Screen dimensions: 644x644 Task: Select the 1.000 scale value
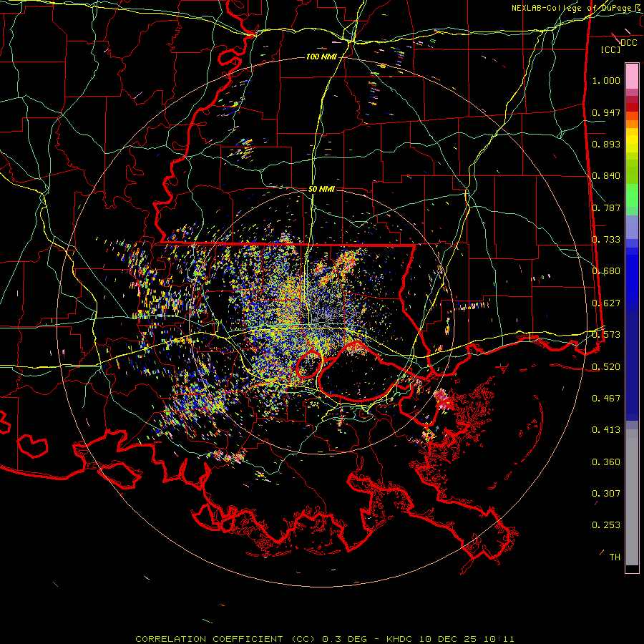[x=606, y=80]
